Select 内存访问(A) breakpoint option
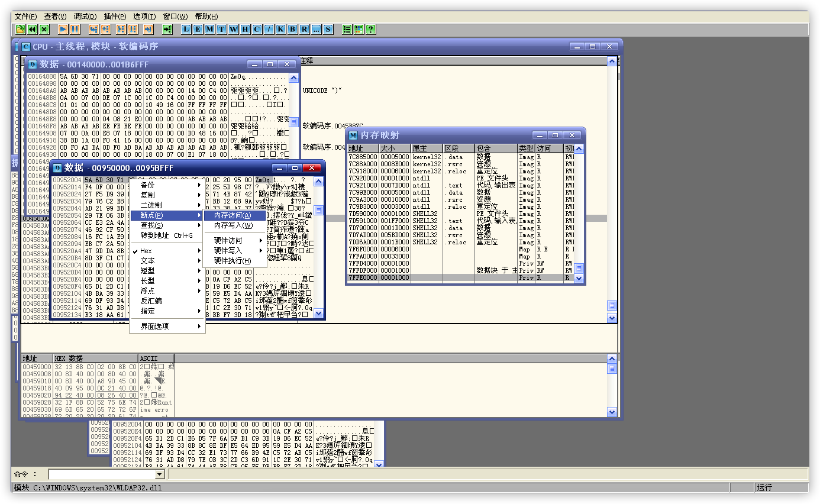Viewport: 820px width, 504px height. tap(233, 215)
